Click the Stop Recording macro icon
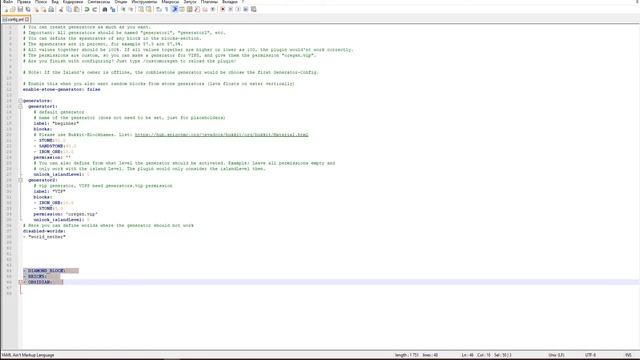The image size is (640, 360). pos(231,9)
